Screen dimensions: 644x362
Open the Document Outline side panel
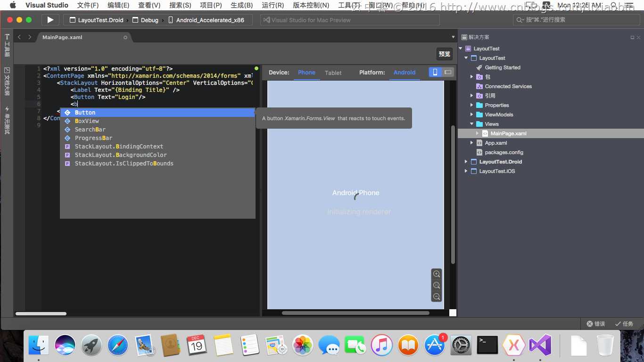pyautogui.click(x=7, y=82)
